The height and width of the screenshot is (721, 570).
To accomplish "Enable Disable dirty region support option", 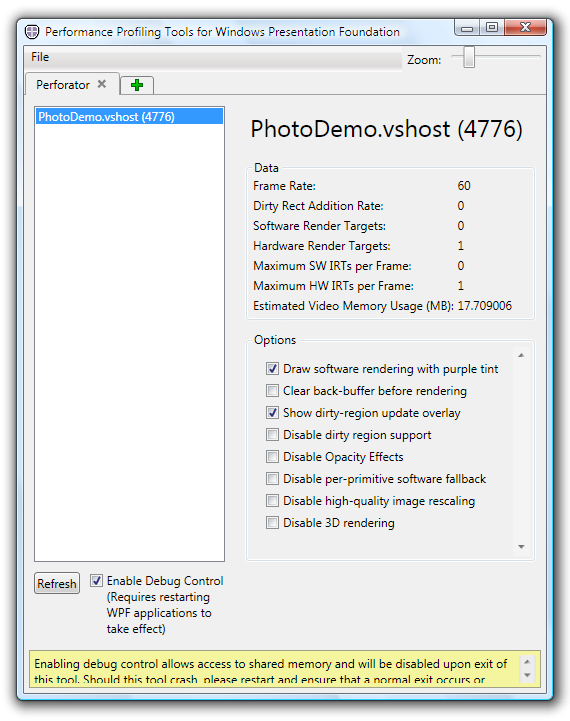I will coord(272,435).
